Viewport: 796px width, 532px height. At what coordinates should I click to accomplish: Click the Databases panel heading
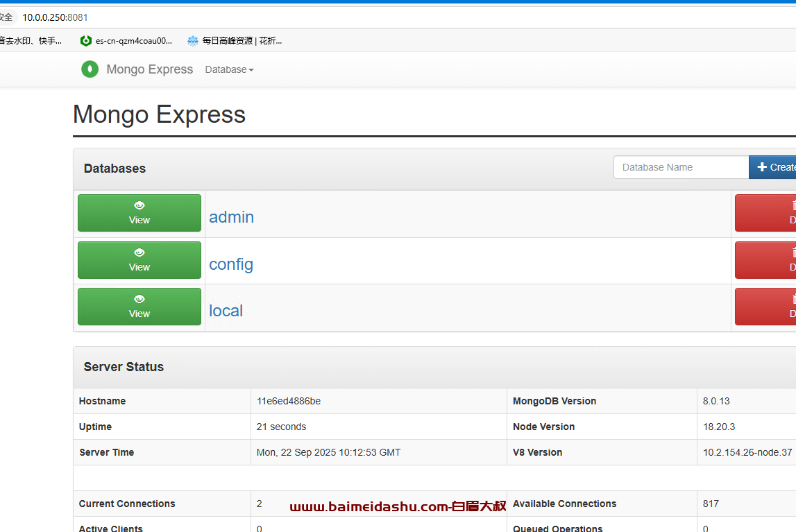(x=115, y=169)
